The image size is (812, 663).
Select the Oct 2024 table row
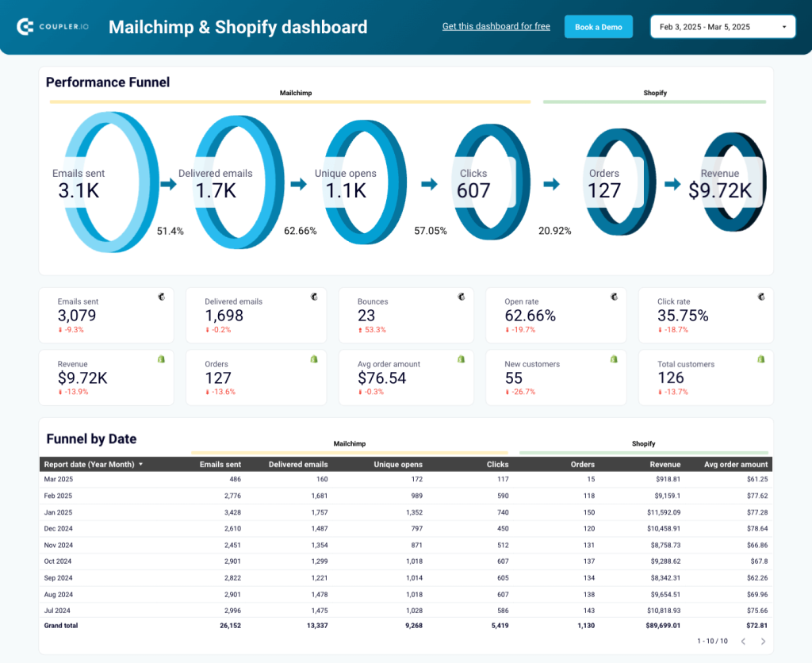405,561
